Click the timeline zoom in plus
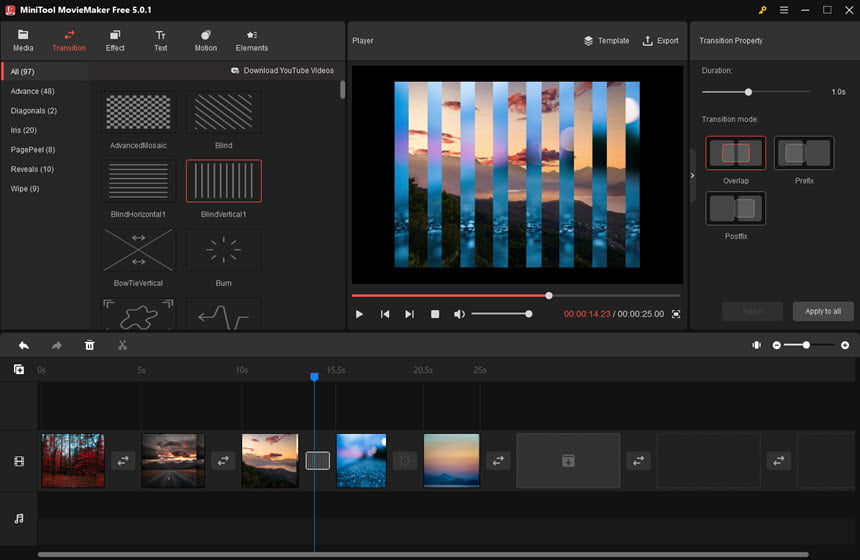 [845, 345]
